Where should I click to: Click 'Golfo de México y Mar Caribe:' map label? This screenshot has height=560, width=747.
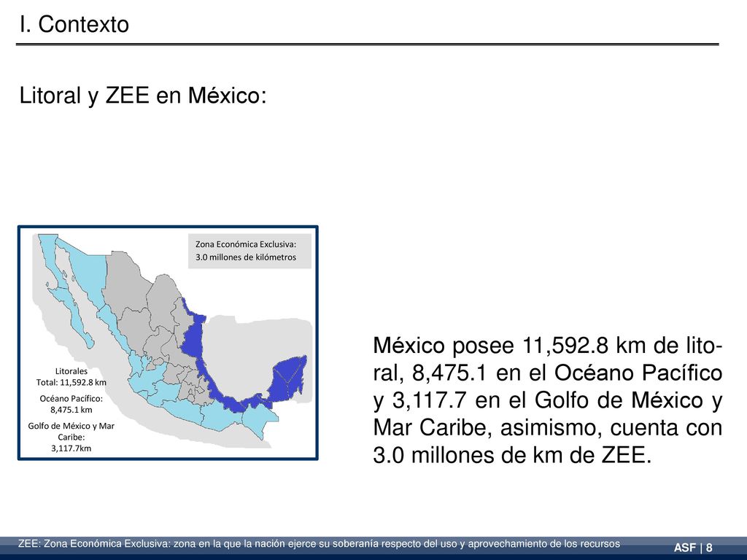tap(71, 432)
